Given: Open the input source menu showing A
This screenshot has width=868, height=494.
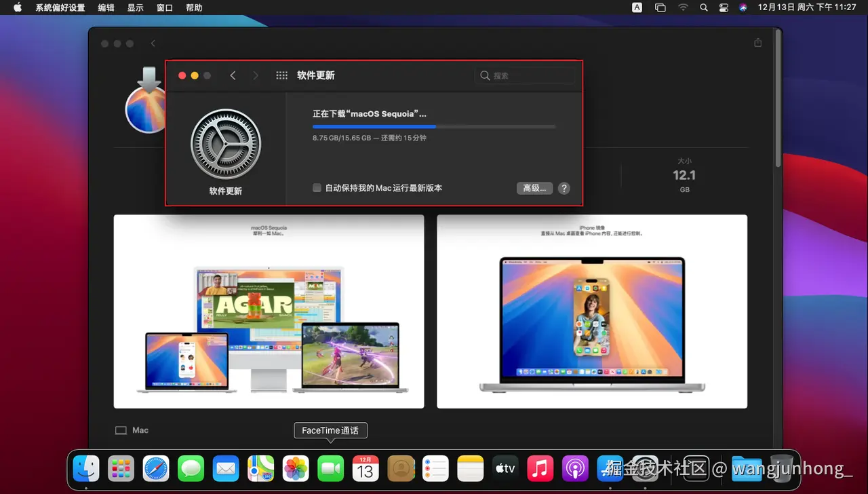Looking at the screenshot, I should click(x=636, y=7).
